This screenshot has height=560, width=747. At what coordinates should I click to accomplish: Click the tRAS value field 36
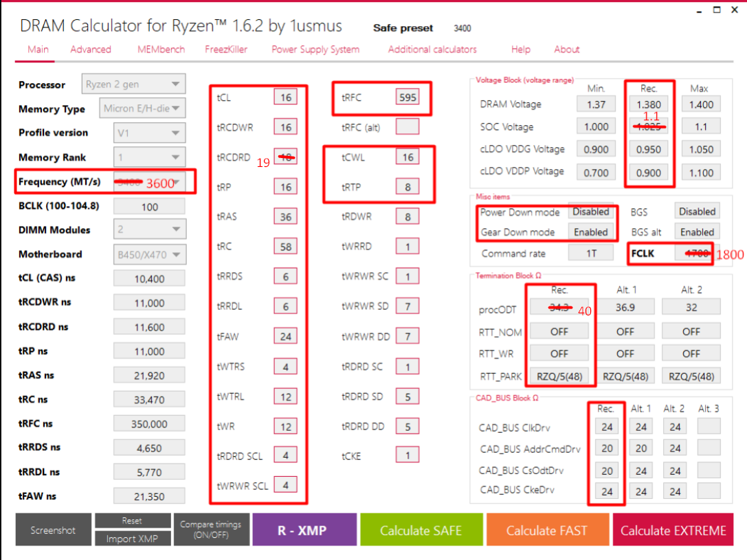pyautogui.click(x=285, y=216)
